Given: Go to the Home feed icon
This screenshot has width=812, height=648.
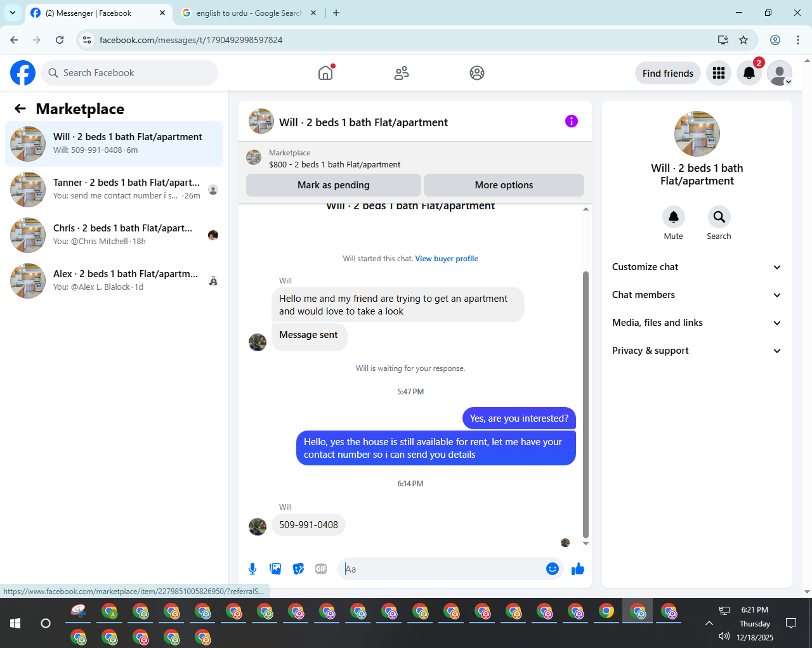Looking at the screenshot, I should click(325, 73).
